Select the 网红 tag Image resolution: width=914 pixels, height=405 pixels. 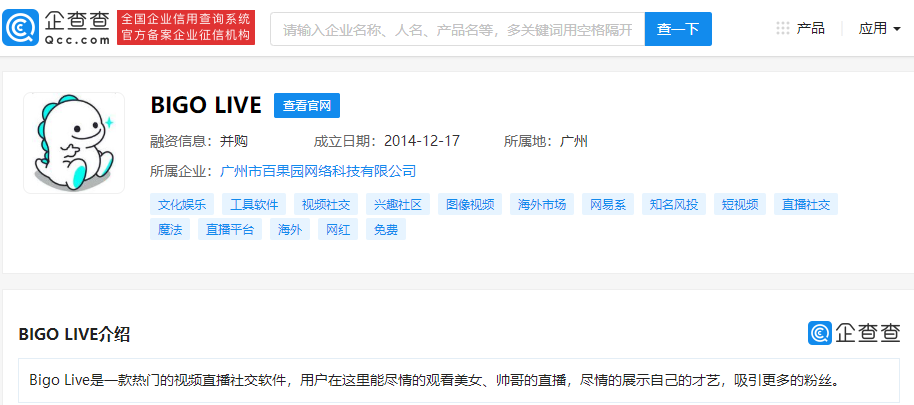click(x=338, y=229)
